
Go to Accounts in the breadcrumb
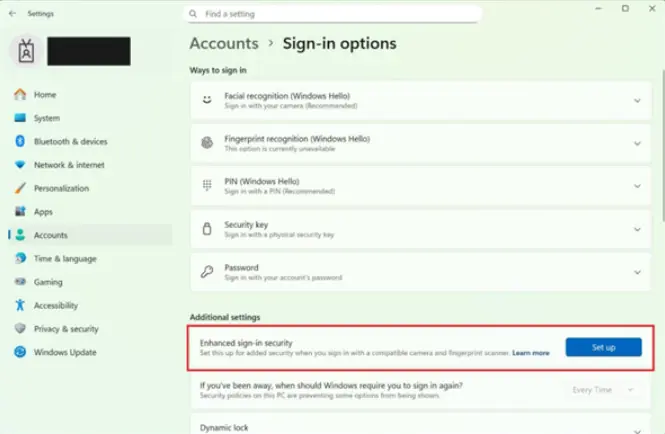click(x=223, y=44)
